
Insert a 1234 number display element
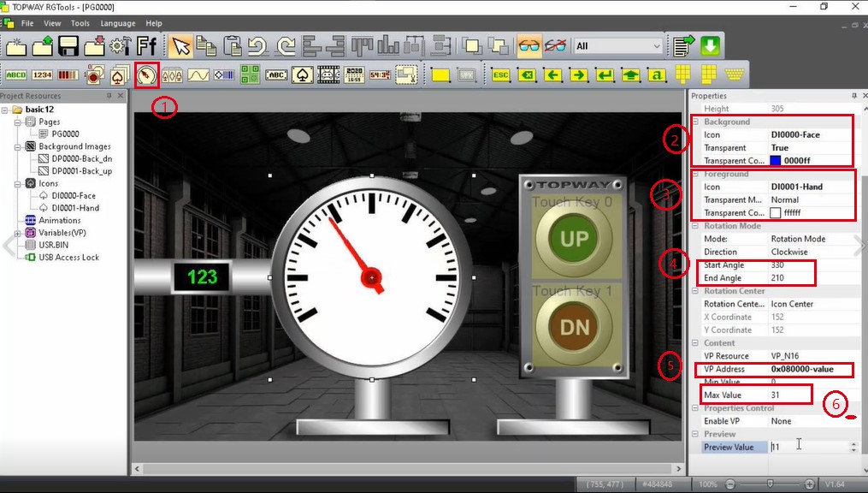click(x=42, y=74)
